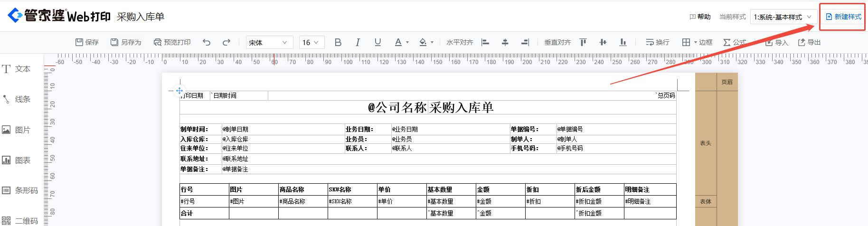Viewport: 868px width, 226px height.
Task: Select the 打印日期 label cell
Action: pyautogui.click(x=195, y=95)
